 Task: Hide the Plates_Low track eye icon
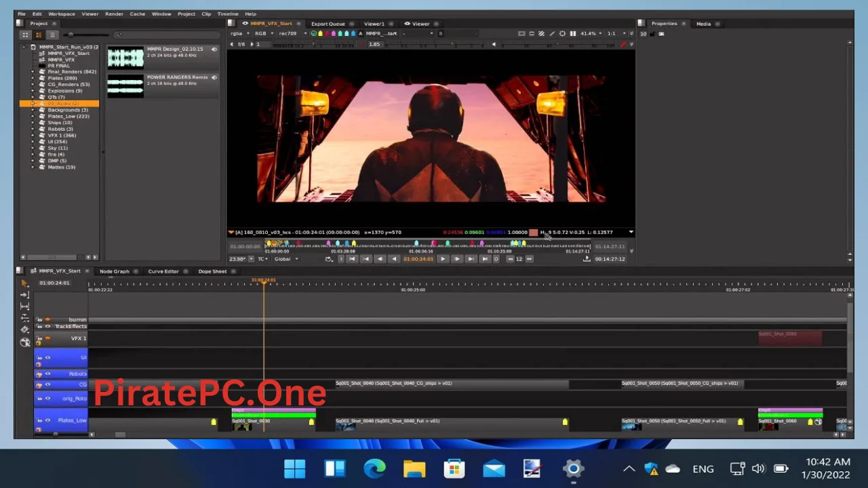[47, 420]
